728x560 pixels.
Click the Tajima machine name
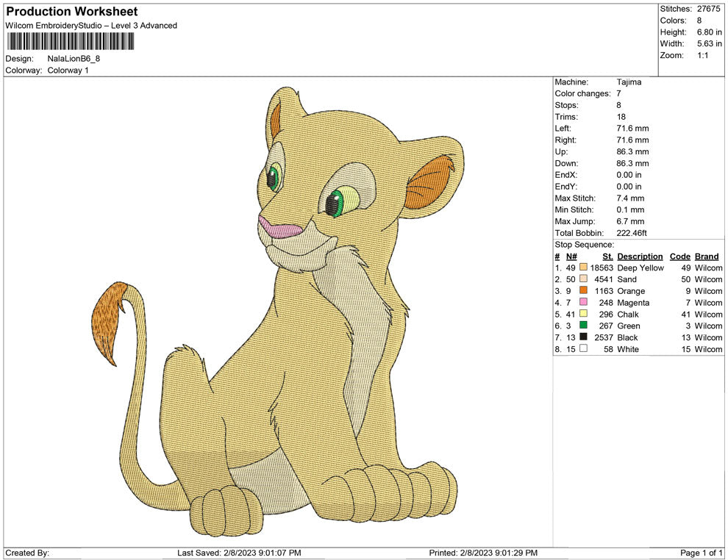[629, 82]
